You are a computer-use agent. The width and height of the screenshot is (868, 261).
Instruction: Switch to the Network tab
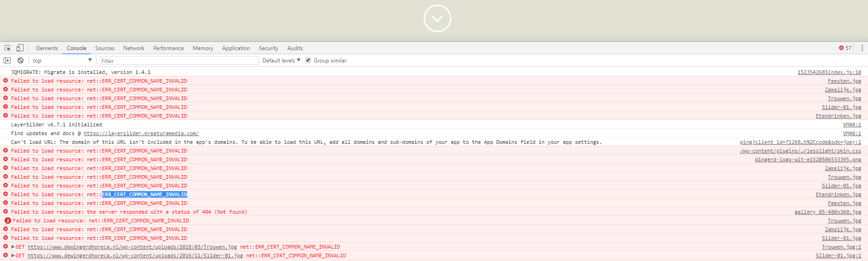point(134,48)
